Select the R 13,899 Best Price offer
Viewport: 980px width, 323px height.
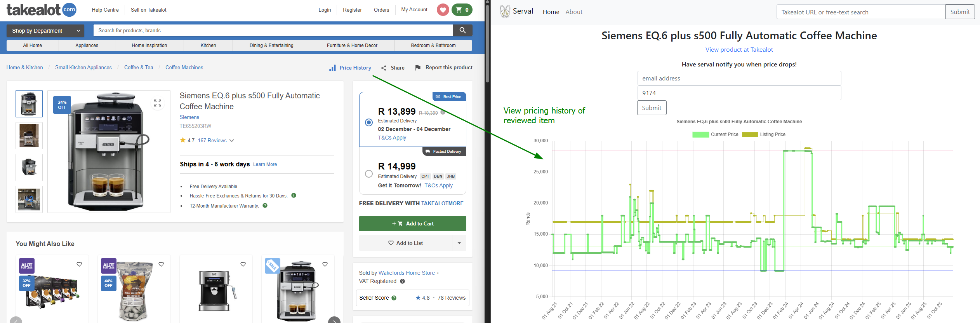point(369,122)
